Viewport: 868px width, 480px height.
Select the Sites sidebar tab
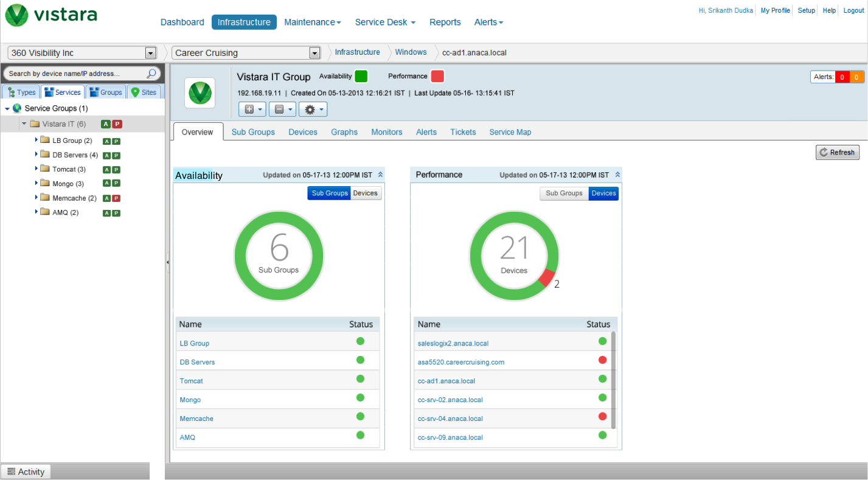click(145, 92)
